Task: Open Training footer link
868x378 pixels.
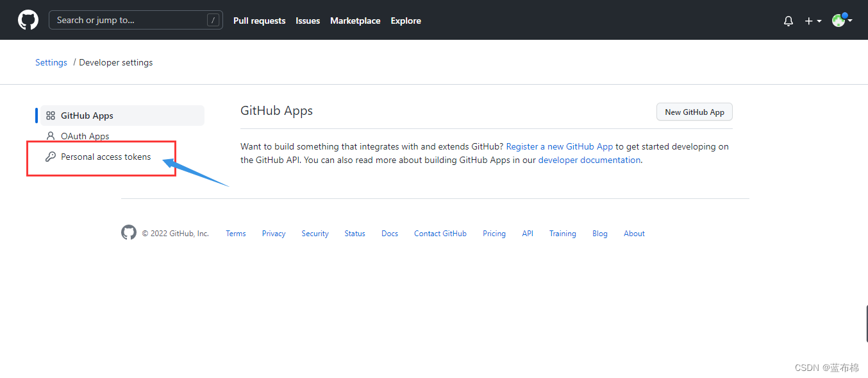Action: click(x=563, y=234)
